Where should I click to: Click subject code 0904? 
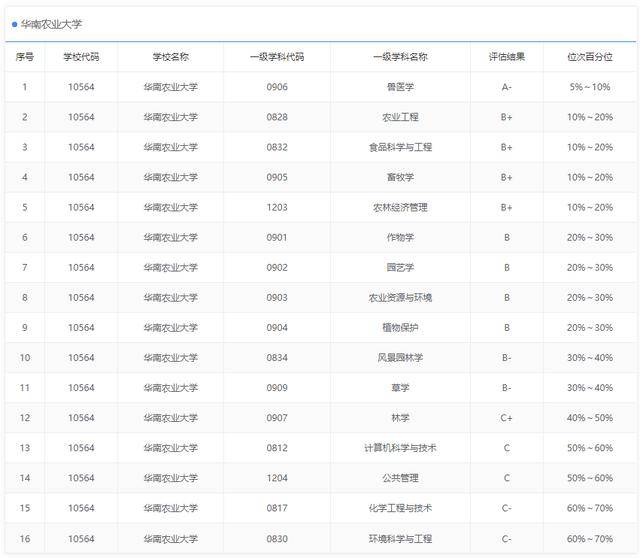point(277,327)
